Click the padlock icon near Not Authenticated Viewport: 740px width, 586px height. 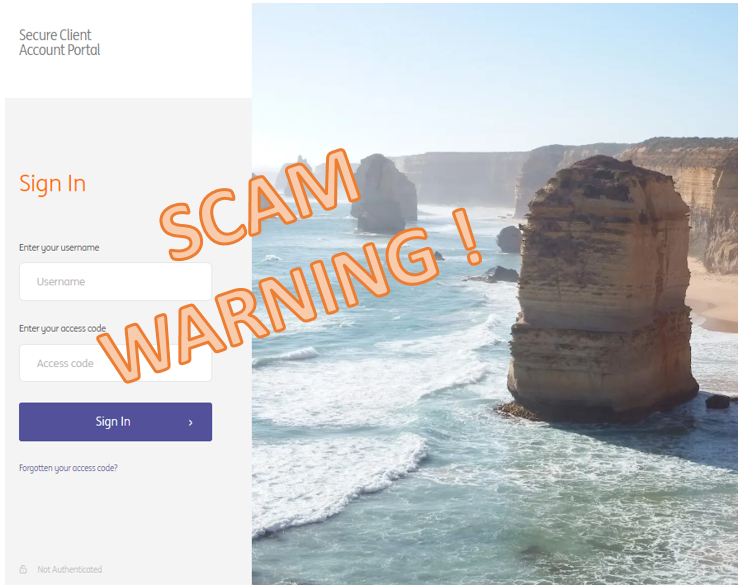[23, 569]
